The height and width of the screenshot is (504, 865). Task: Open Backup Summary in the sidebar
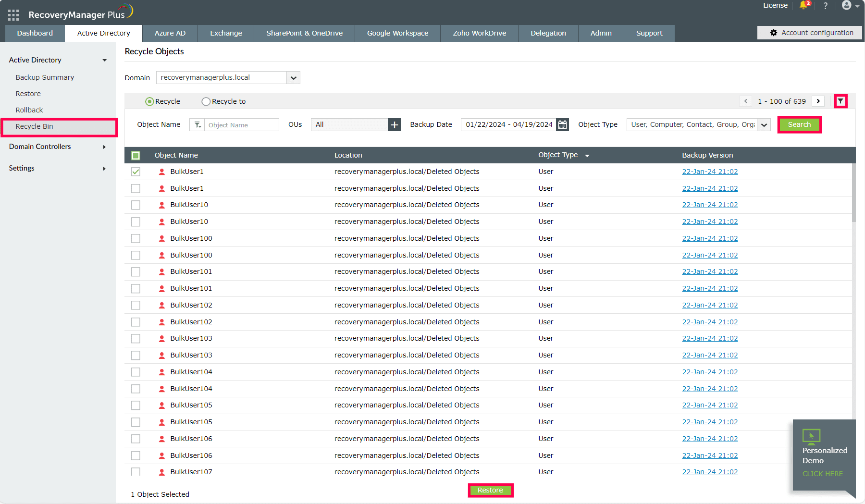click(x=45, y=77)
